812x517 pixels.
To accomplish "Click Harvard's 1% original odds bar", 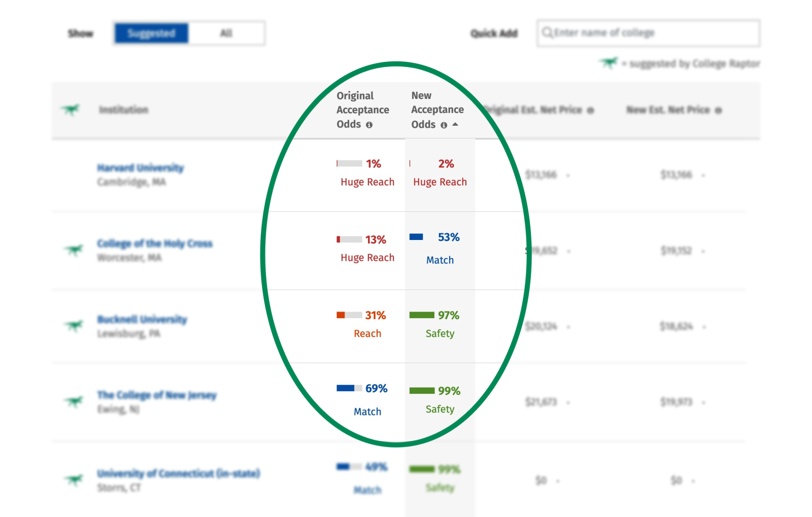I will 349,163.
